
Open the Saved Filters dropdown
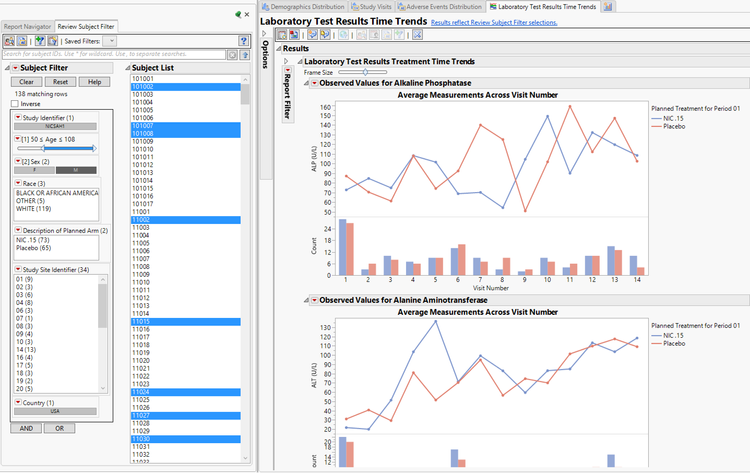coord(110,41)
